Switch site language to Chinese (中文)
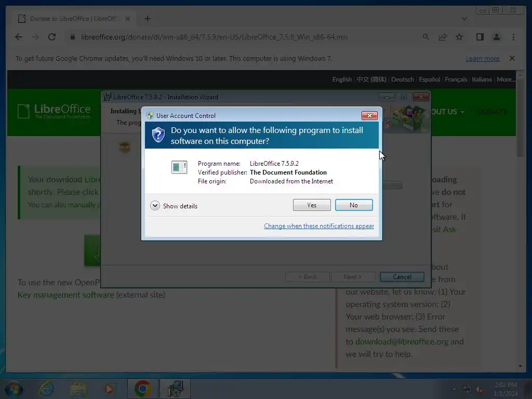The width and height of the screenshot is (532, 399). click(371, 79)
